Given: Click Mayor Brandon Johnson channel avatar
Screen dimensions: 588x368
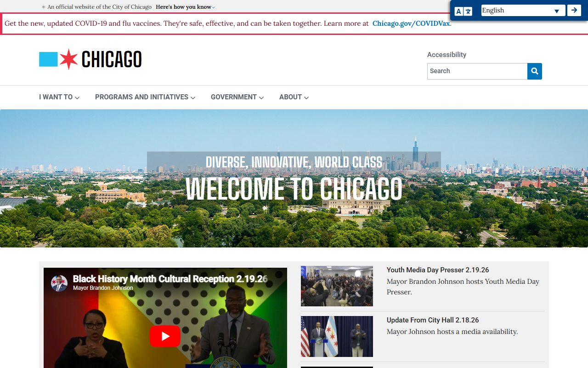Looking at the screenshot, I should [x=59, y=283].
